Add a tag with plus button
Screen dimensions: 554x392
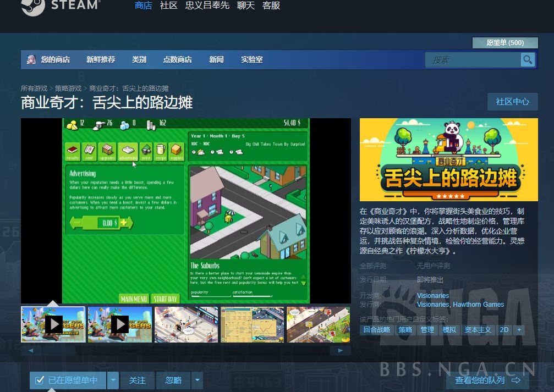click(x=519, y=330)
